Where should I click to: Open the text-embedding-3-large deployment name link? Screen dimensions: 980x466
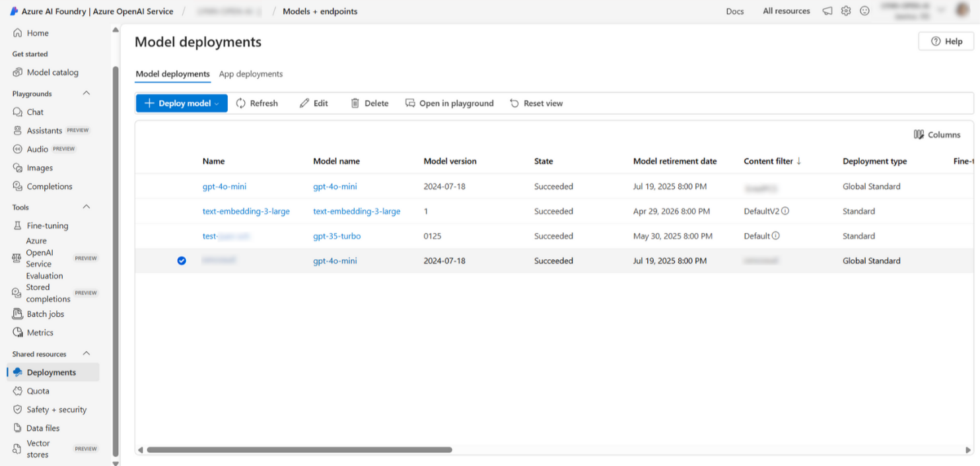click(x=246, y=211)
